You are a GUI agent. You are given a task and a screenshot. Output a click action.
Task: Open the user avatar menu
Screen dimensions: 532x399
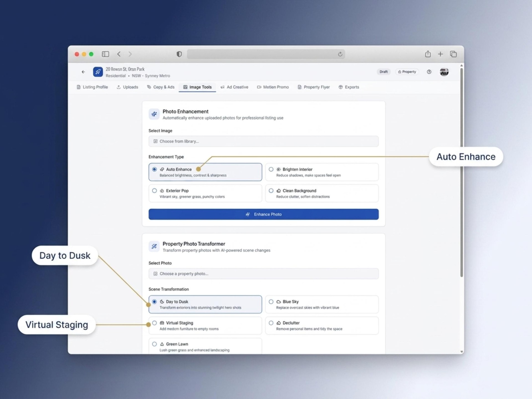click(444, 72)
